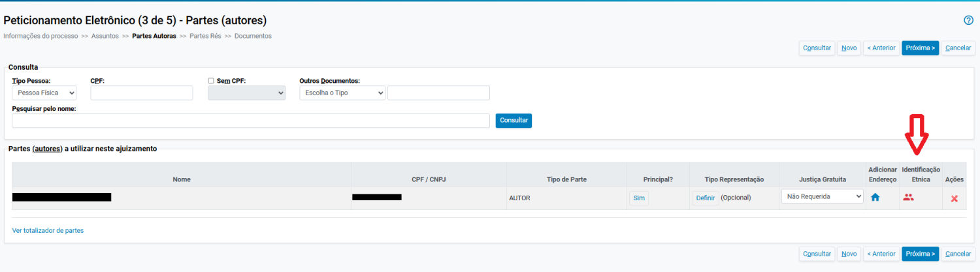Jump to Documentos breadcrumb step
The image size is (980, 272).
pos(253,36)
